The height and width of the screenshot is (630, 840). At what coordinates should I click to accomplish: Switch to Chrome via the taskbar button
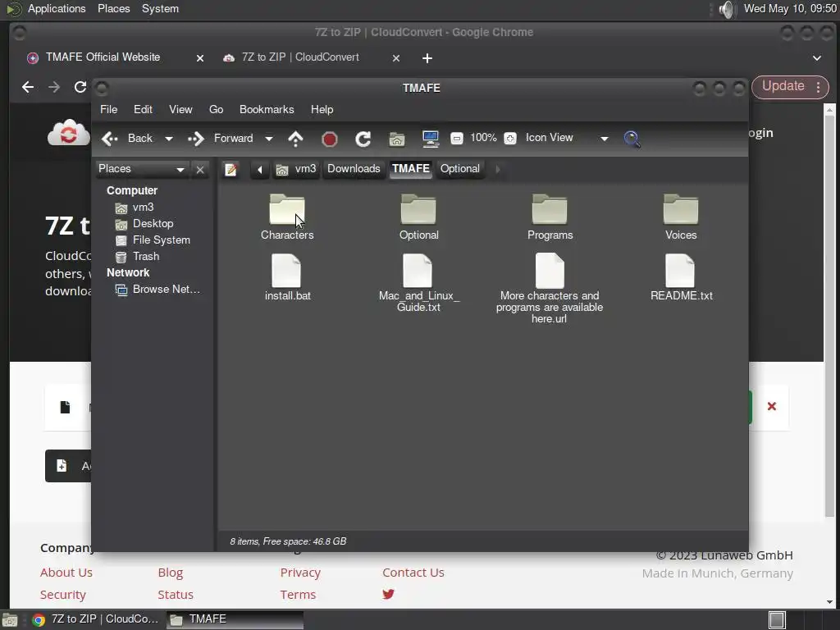96,619
